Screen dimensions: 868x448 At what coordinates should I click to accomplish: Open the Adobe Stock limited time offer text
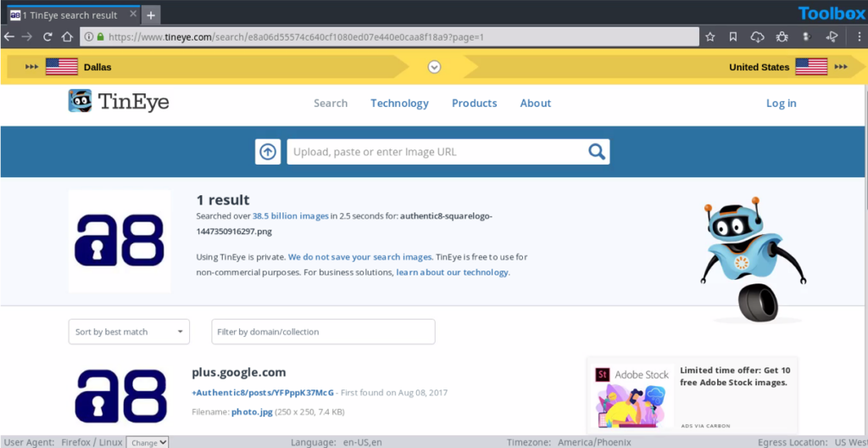[735, 377]
